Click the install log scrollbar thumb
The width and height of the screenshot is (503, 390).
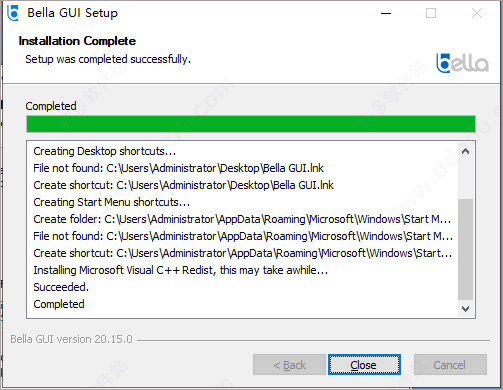466,249
